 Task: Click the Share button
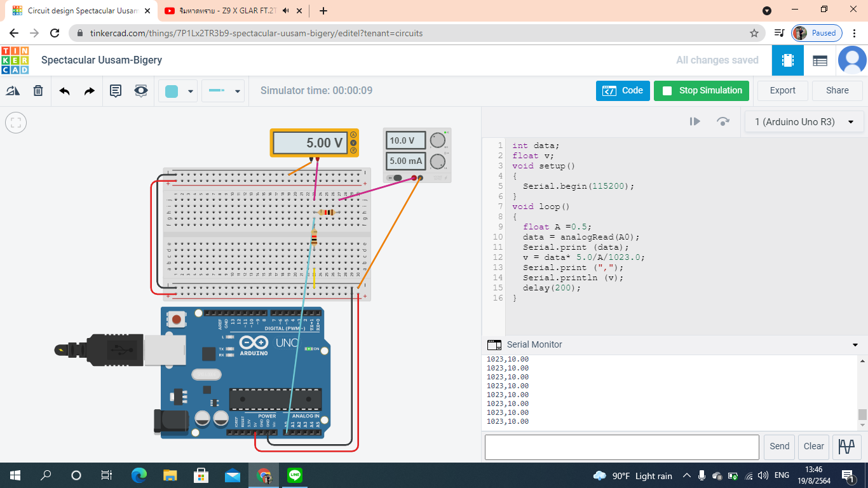pos(837,91)
